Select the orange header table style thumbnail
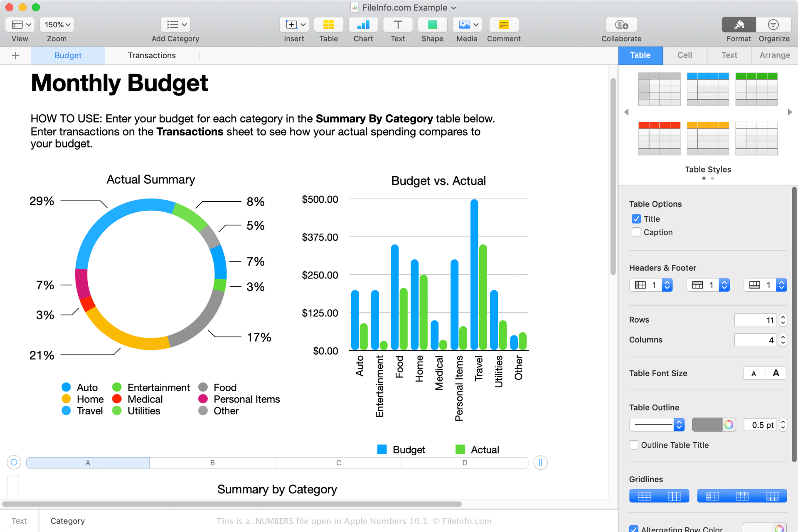 click(x=708, y=138)
